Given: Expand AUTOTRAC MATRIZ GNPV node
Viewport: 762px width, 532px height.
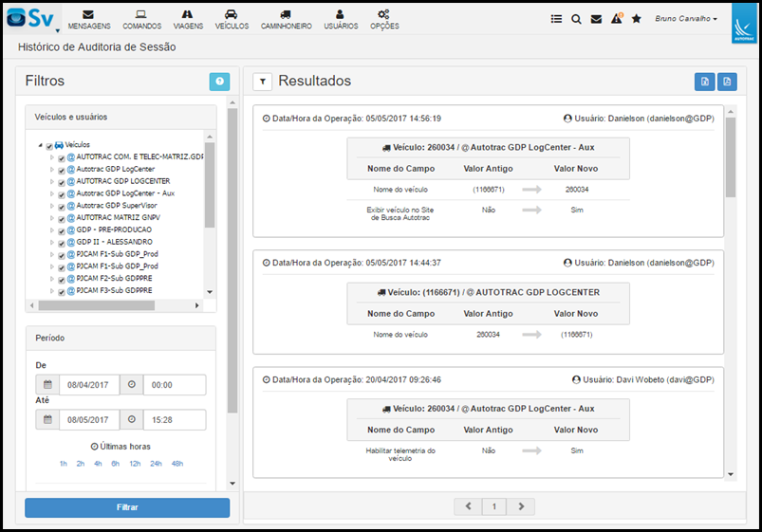Looking at the screenshot, I should point(52,218).
